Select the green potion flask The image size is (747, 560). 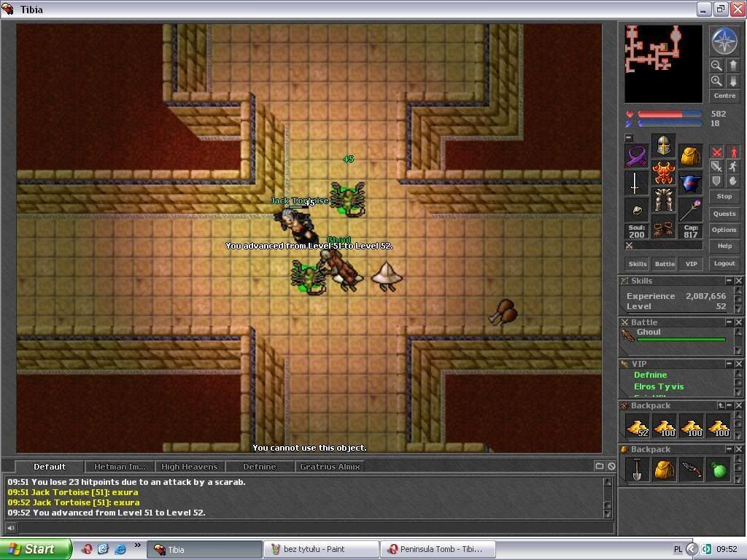pos(719,470)
